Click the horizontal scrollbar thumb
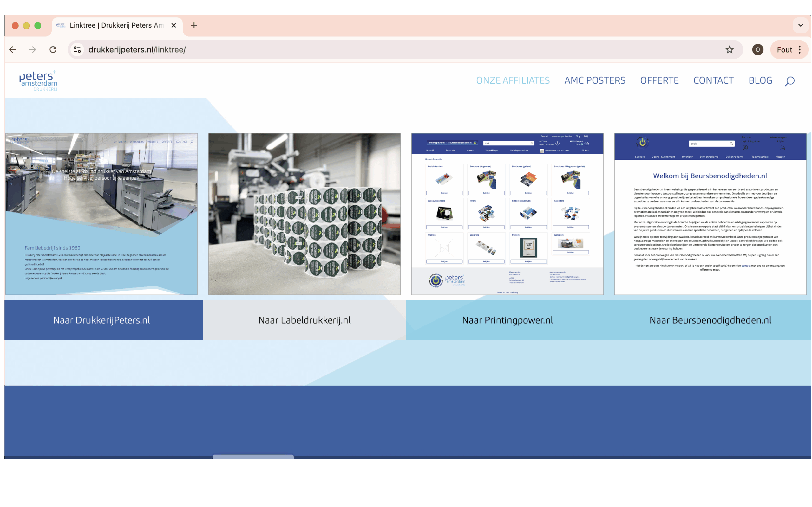Image resolution: width=812 pixels, height=507 pixels. click(253, 457)
